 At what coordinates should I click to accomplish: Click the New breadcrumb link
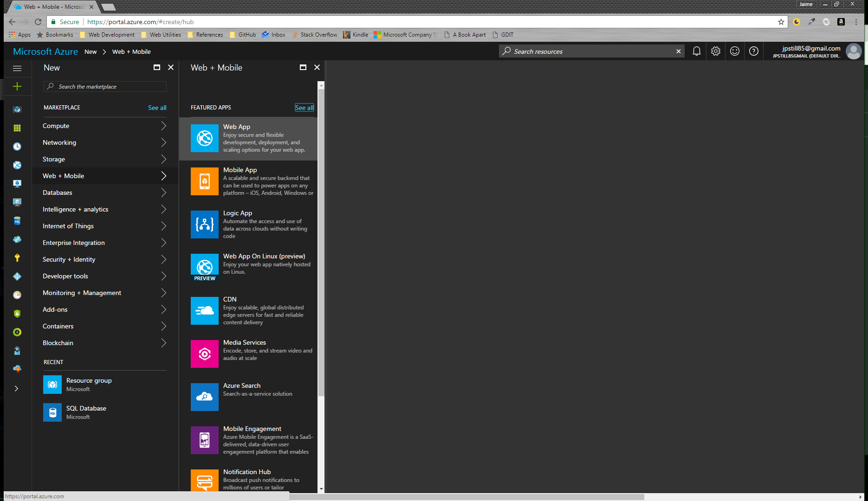click(91, 52)
